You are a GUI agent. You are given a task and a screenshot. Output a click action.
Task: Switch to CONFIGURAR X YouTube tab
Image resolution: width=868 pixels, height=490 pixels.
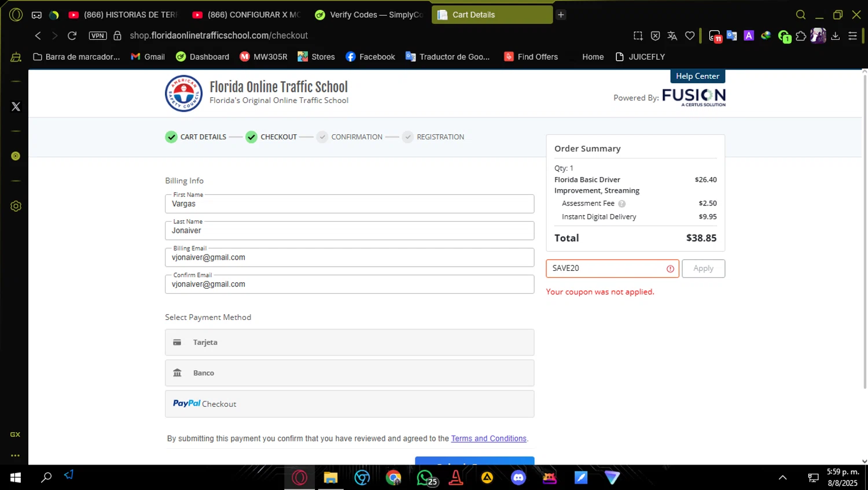tap(247, 15)
